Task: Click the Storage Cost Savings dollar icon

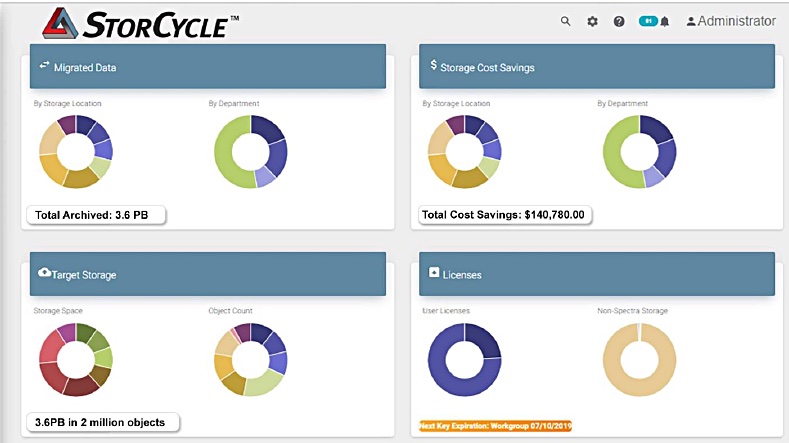Action: click(x=433, y=65)
